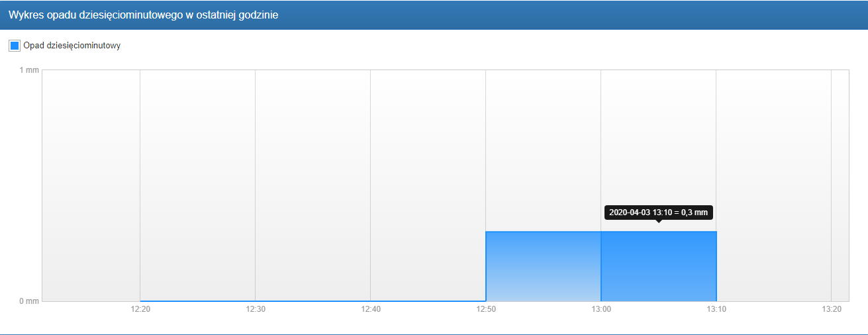Click the 12:50 x-axis time label
This screenshot has width=868, height=335.
486,309
